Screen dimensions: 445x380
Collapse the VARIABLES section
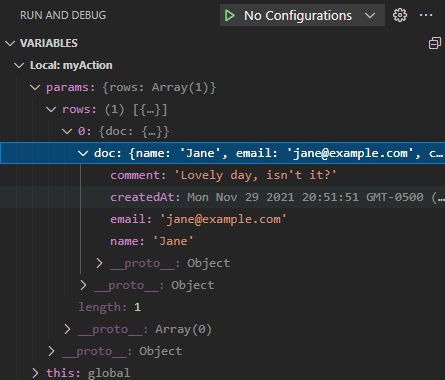coord(10,43)
